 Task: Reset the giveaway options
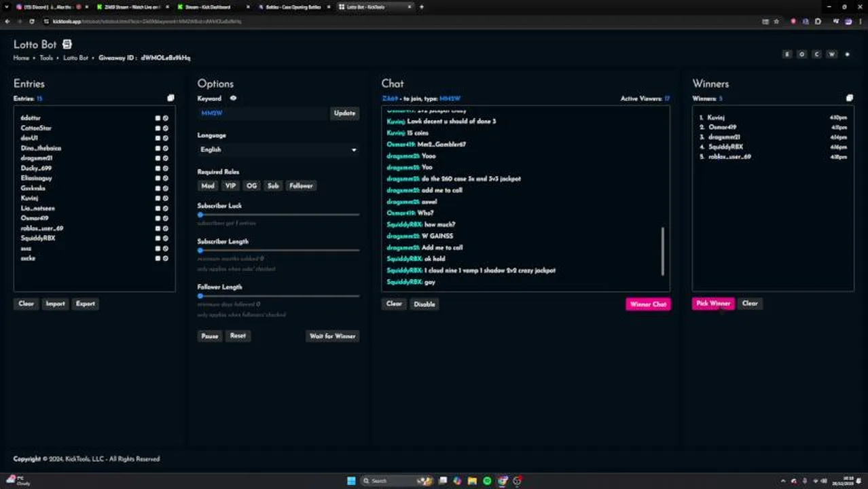(238, 336)
